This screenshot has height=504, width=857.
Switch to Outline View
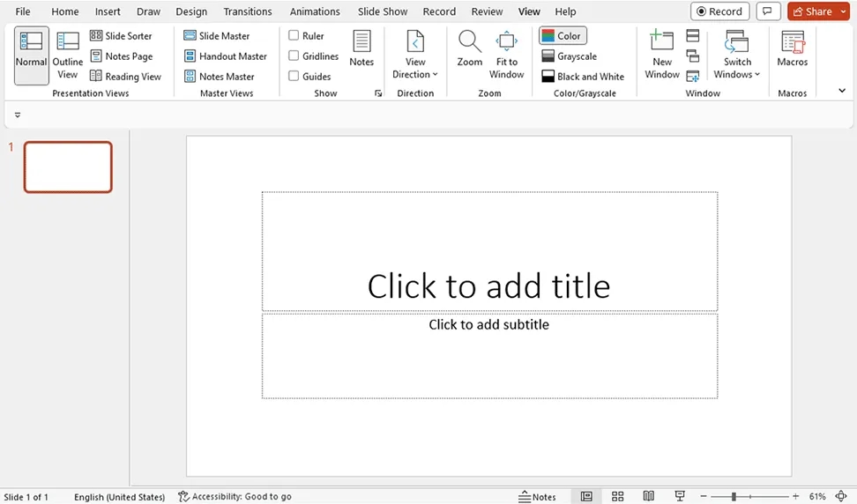tap(68, 55)
